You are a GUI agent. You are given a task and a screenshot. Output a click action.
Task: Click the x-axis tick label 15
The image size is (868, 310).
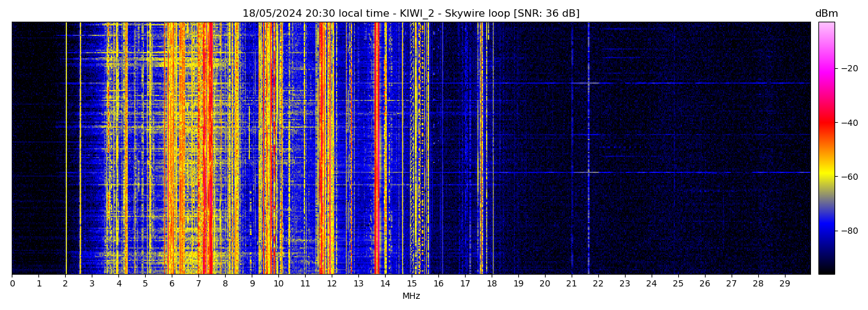coord(412,283)
